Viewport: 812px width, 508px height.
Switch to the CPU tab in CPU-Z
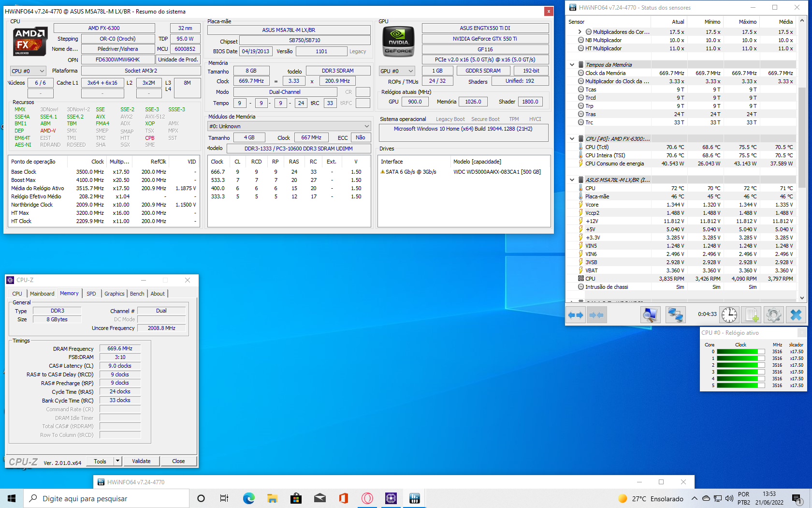tap(17, 294)
